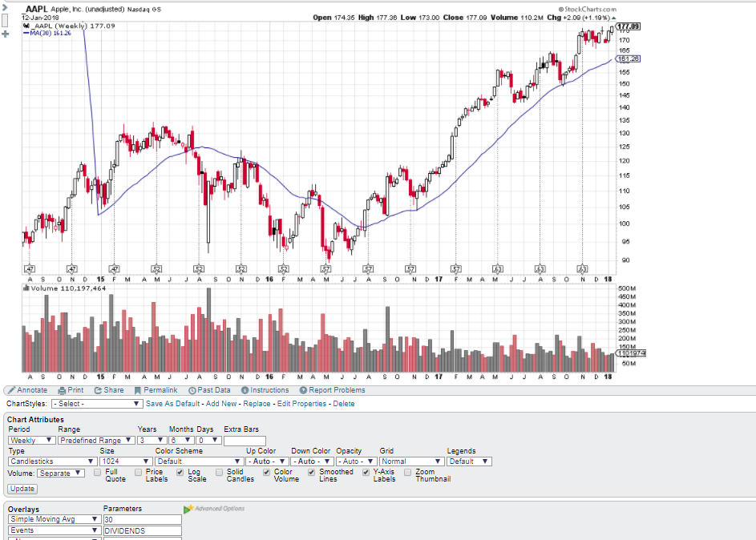Click the Replace chart style link
756x540 pixels.
point(257,404)
